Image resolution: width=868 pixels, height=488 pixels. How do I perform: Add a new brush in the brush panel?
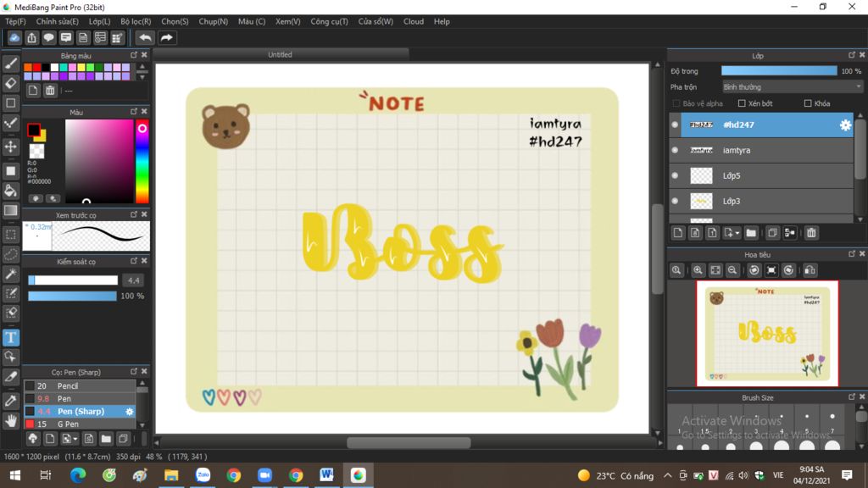[50, 439]
